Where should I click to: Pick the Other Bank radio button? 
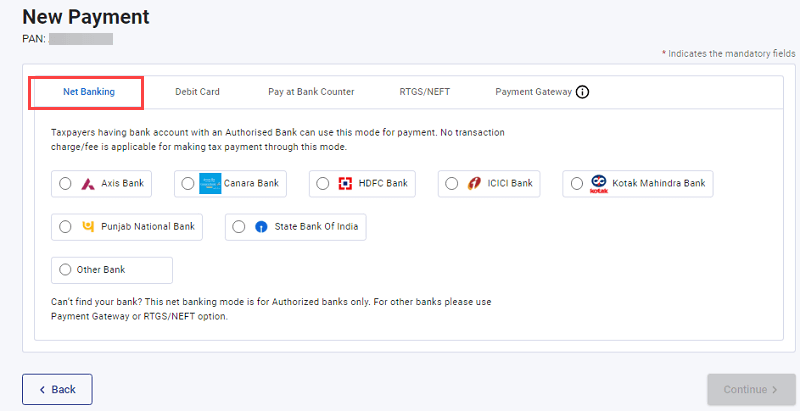65,269
